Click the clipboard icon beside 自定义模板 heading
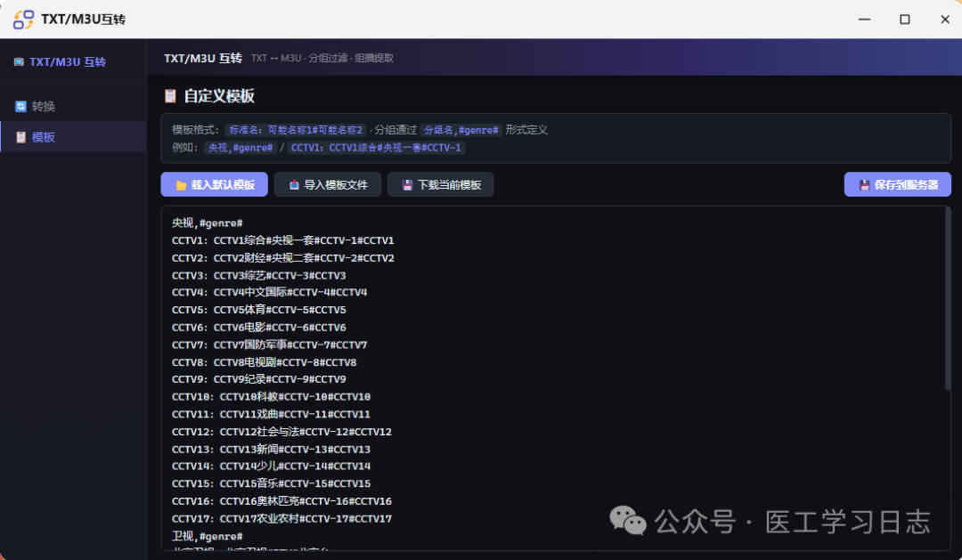This screenshot has height=560, width=962. 169,95
